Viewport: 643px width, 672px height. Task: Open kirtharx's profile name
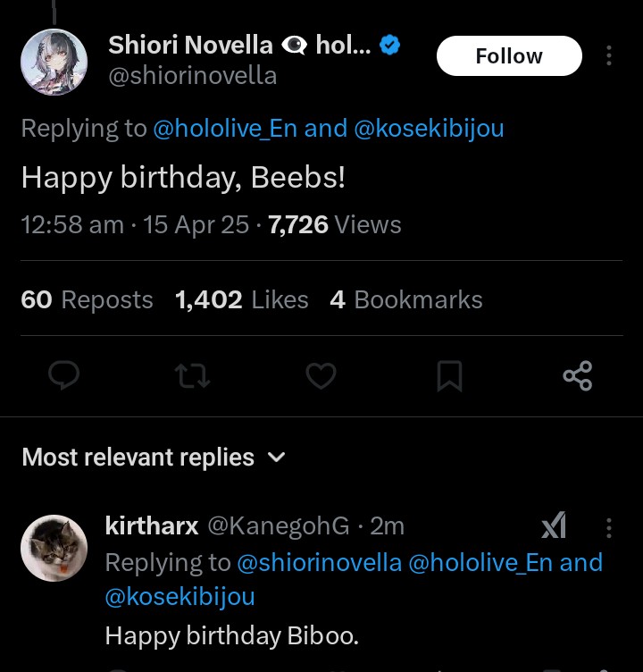151,526
